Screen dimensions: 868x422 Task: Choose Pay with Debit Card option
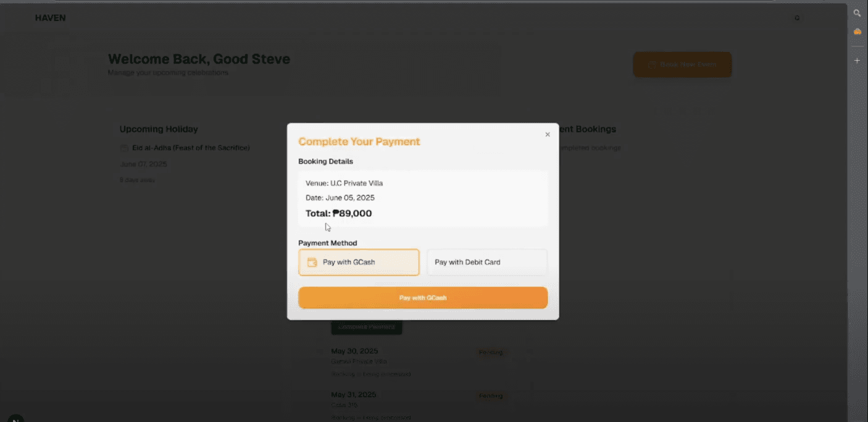point(486,263)
